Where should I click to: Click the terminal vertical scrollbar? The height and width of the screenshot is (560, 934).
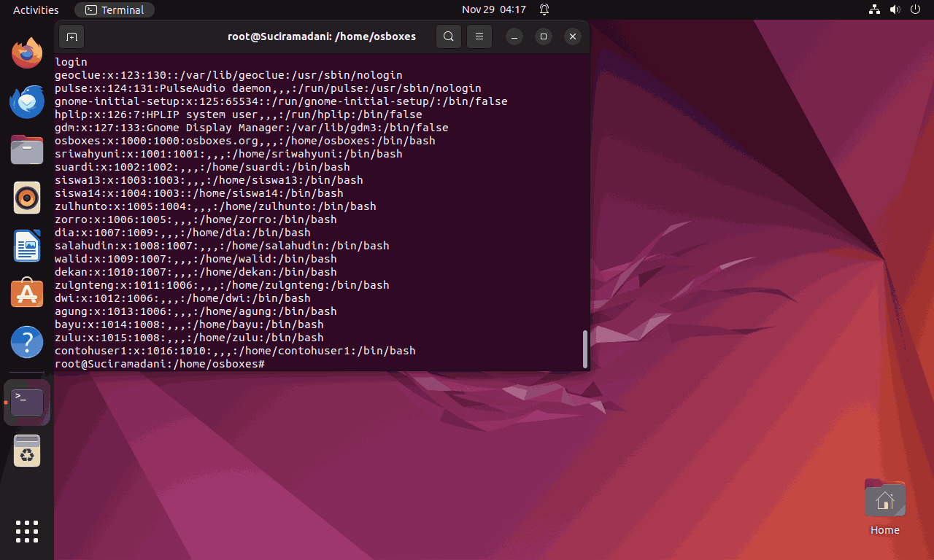point(585,349)
